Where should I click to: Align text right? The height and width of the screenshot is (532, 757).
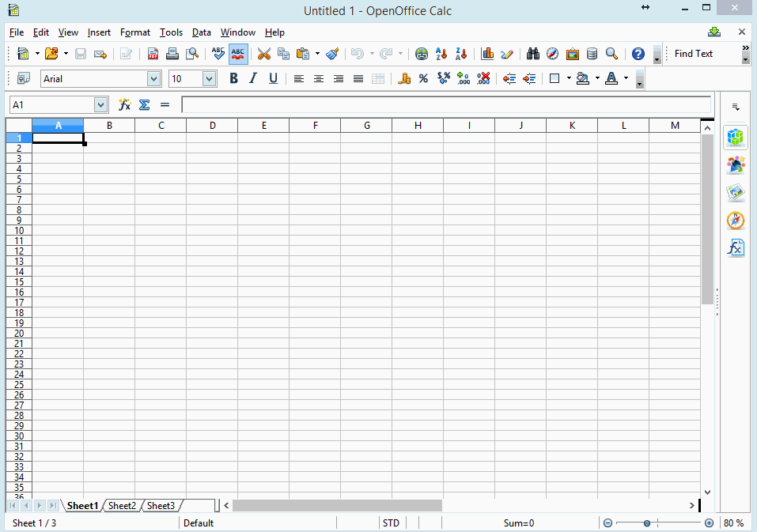(339, 78)
